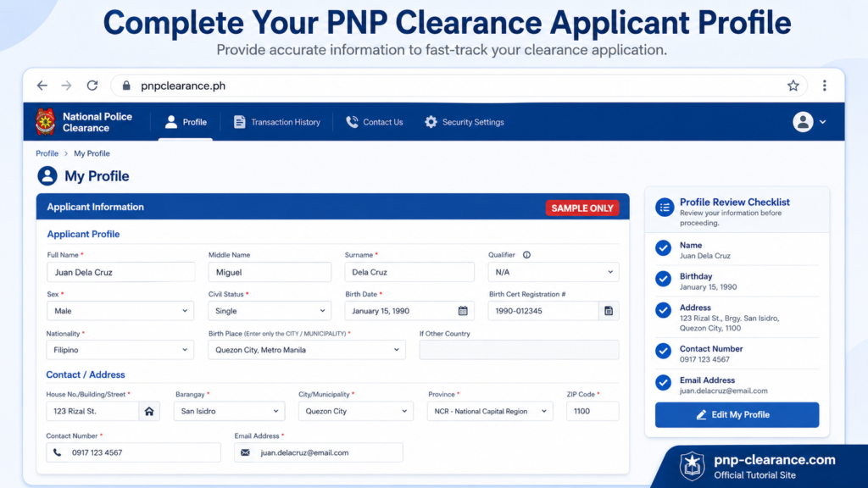Click the If Other Country field
This screenshot has height=488, width=868.
[x=519, y=350]
